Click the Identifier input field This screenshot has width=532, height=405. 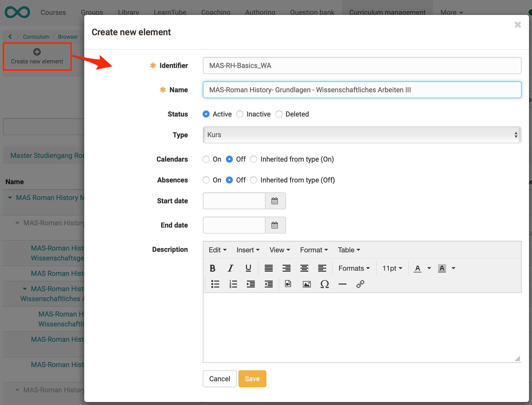coord(362,65)
